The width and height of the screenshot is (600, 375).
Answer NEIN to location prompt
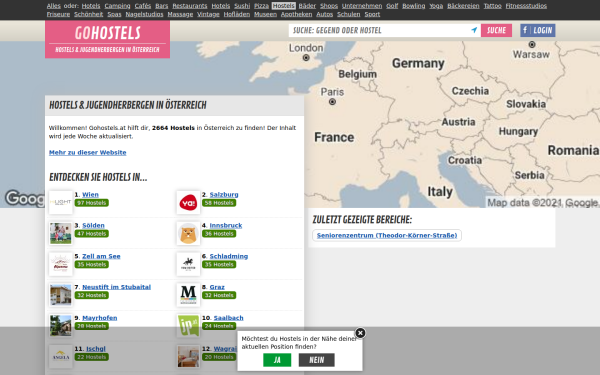pyautogui.click(x=316, y=360)
